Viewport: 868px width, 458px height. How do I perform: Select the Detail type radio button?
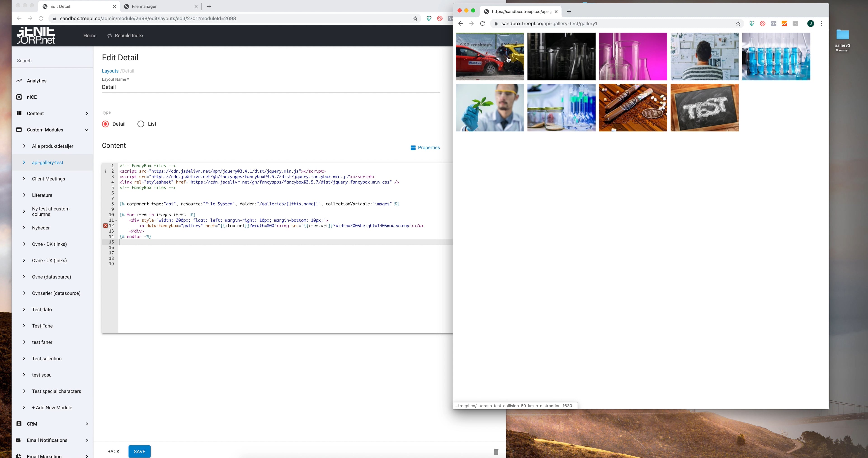click(x=106, y=124)
